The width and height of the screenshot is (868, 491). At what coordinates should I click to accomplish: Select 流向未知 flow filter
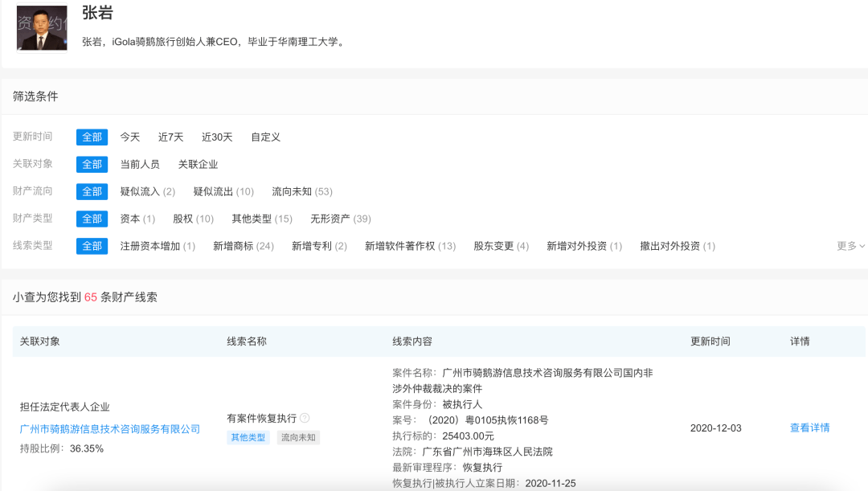(289, 191)
